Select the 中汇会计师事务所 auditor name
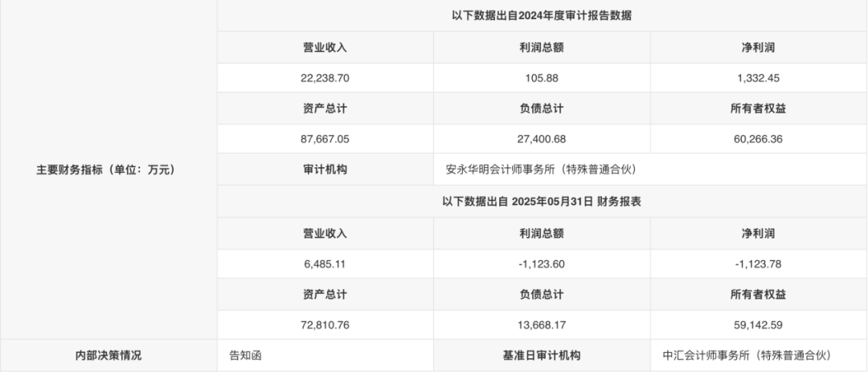This screenshot has width=868, height=372. (x=746, y=355)
